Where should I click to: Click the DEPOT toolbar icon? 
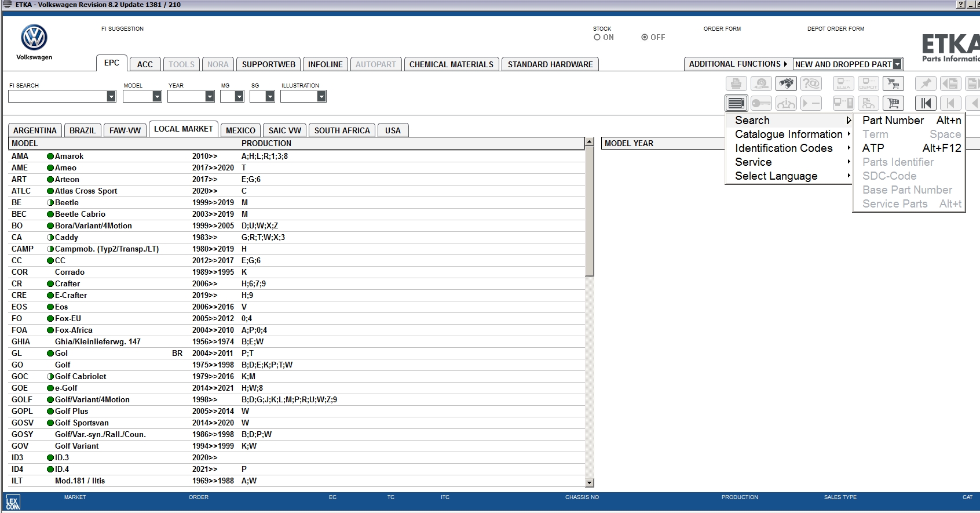point(868,84)
